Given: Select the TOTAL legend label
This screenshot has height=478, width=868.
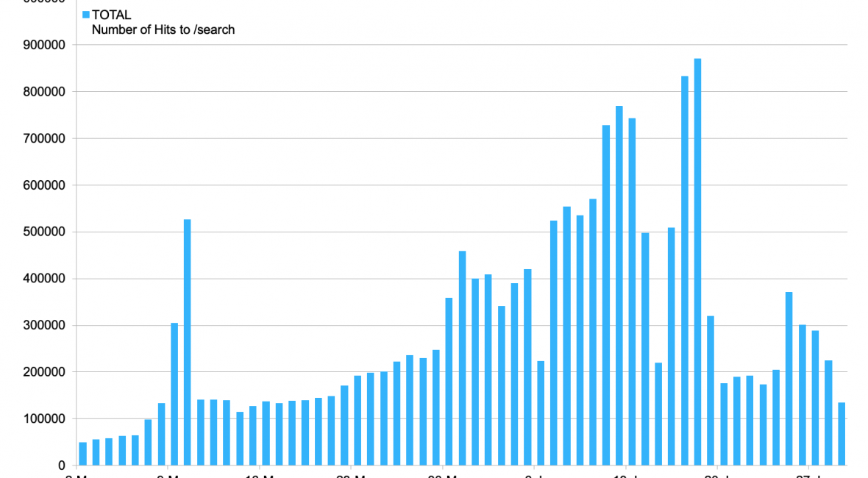Looking at the screenshot, I should (111, 15).
